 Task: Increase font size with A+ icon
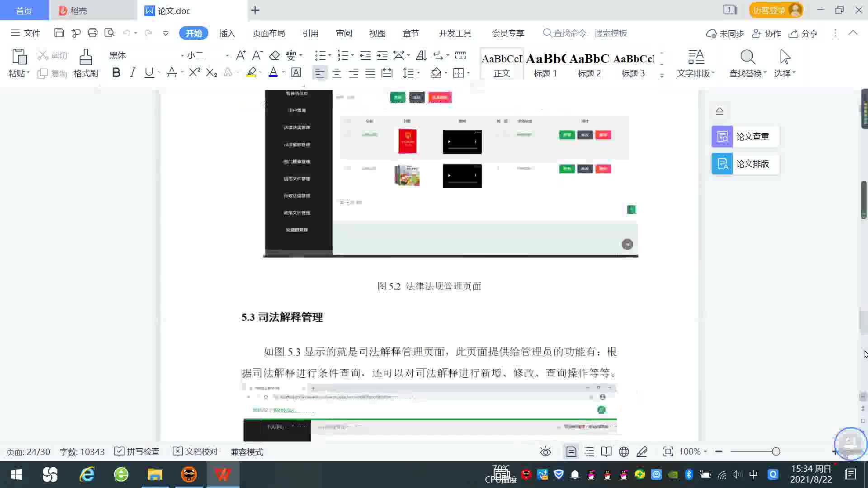241,55
